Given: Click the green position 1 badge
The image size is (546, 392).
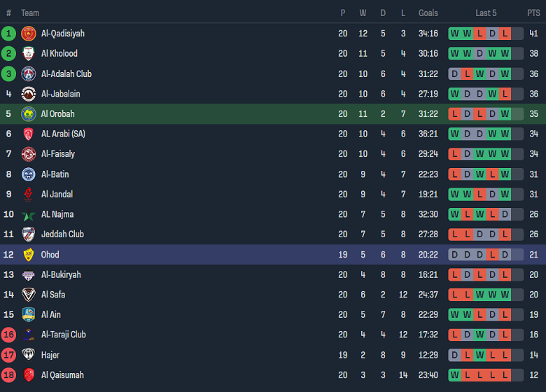Looking at the screenshot, I should [8, 34].
